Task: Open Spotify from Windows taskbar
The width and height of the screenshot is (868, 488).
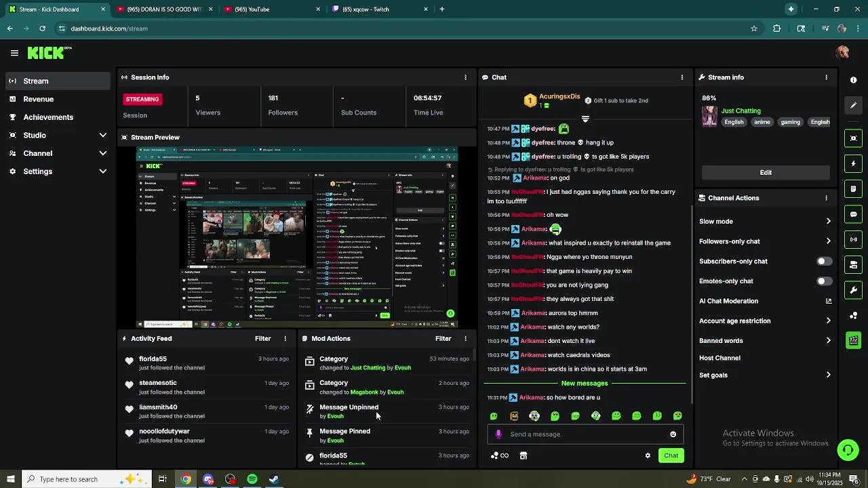Action: (252, 479)
